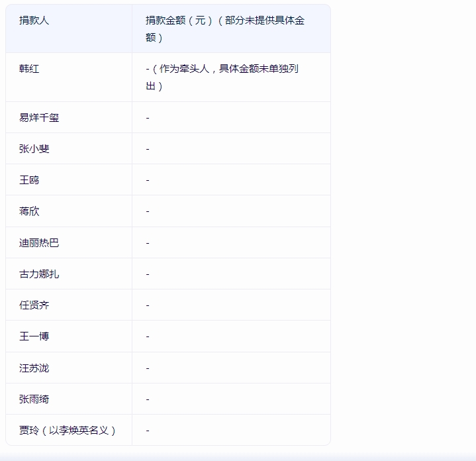Select the amount cell in 任贤齐's row
This screenshot has width=476, height=461.
click(148, 305)
